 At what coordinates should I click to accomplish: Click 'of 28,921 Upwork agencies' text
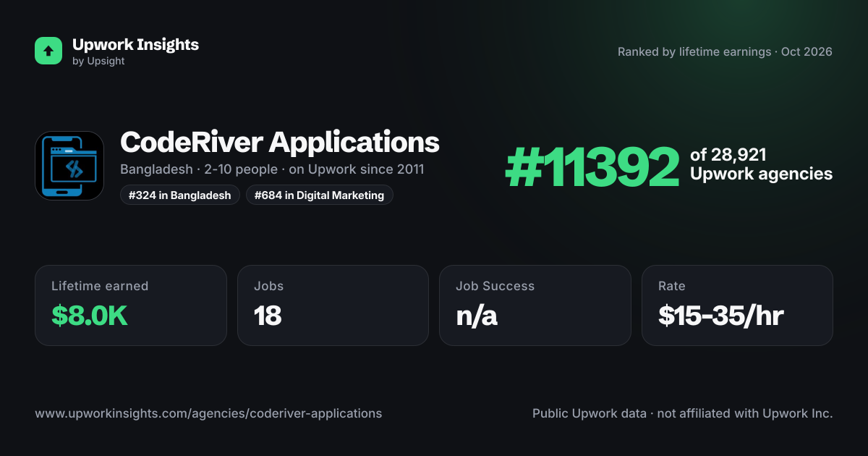761,164
